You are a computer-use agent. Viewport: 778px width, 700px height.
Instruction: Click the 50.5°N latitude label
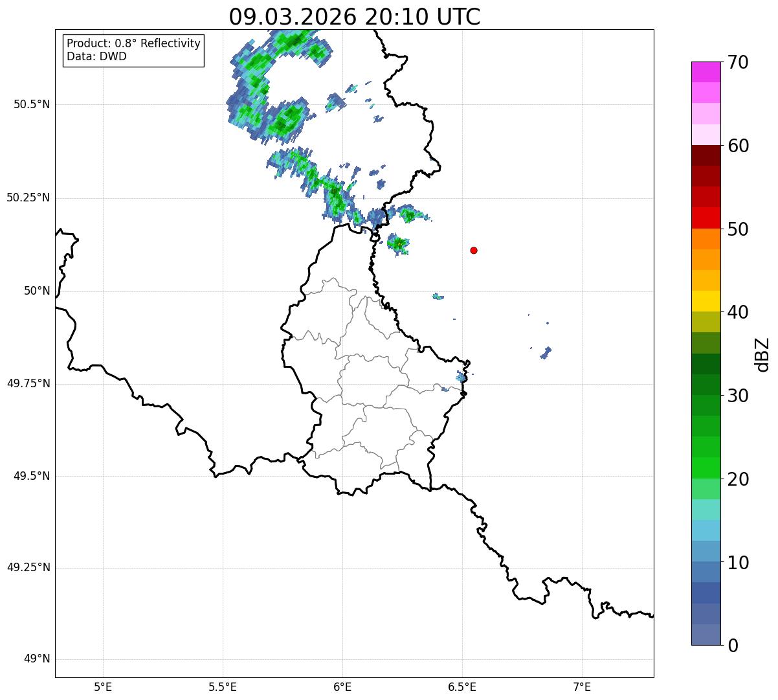32,104
